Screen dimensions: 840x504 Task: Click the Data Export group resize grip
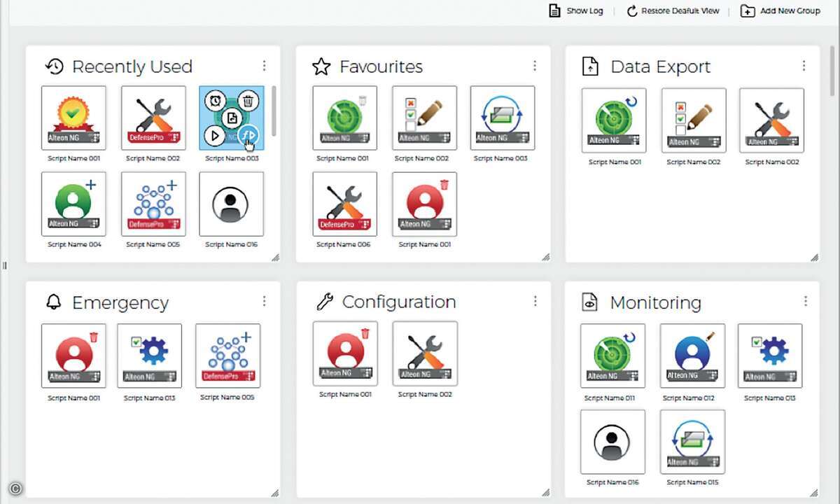click(x=815, y=258)
